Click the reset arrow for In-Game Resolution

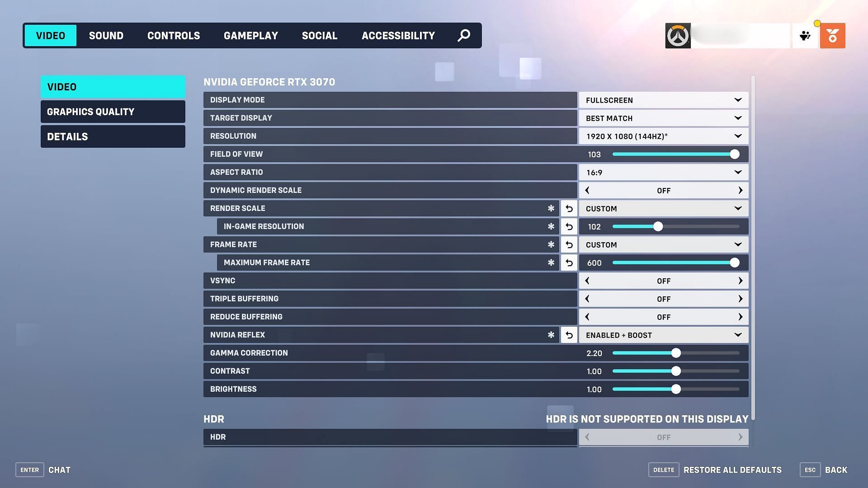click(568, 226)
